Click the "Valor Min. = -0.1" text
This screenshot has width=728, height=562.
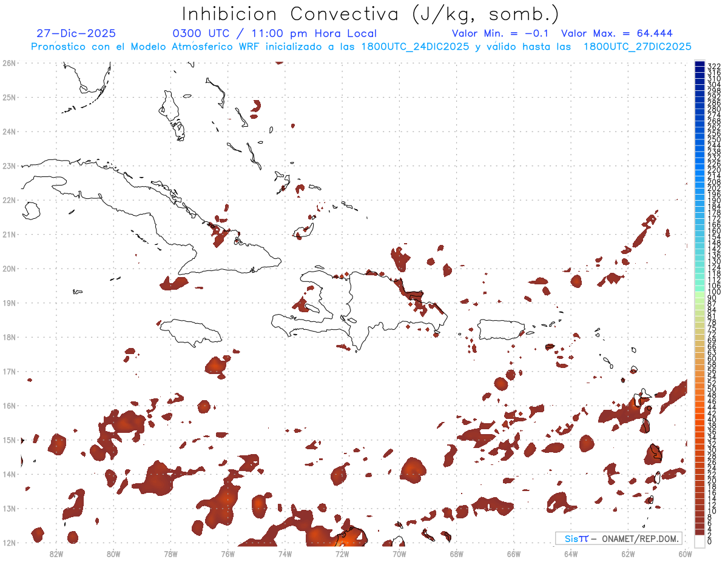[x=500, y=33]
